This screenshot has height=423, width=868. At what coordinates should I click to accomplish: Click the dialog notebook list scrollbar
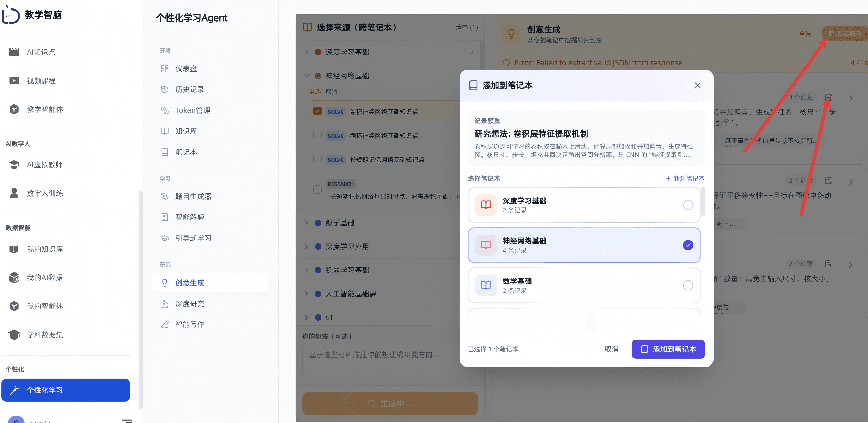click(703, 201)
